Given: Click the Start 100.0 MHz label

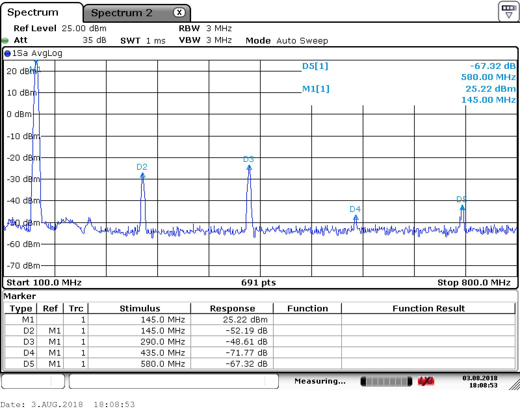Looking at the screenshot, I should point(44,282).
